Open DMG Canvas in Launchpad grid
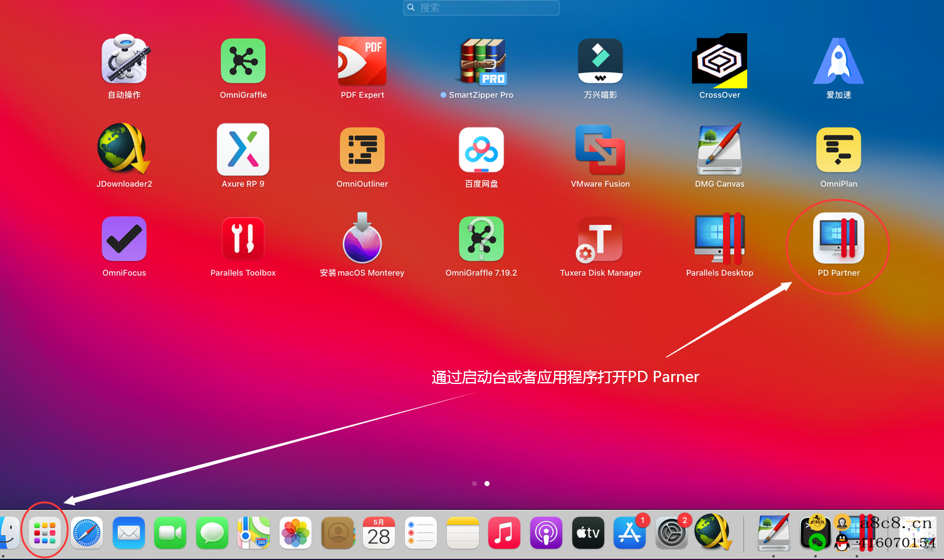The width and height of the screenshot is (944, 560). (720, 149)
